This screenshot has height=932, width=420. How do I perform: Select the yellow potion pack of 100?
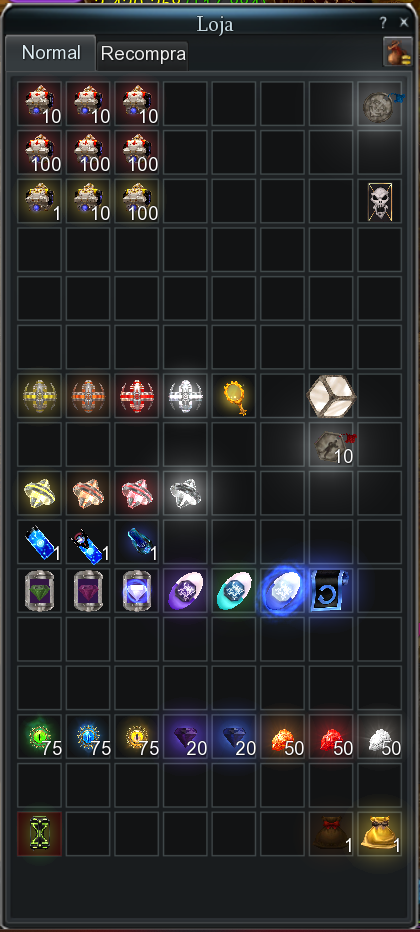click(x=137, y=201)
